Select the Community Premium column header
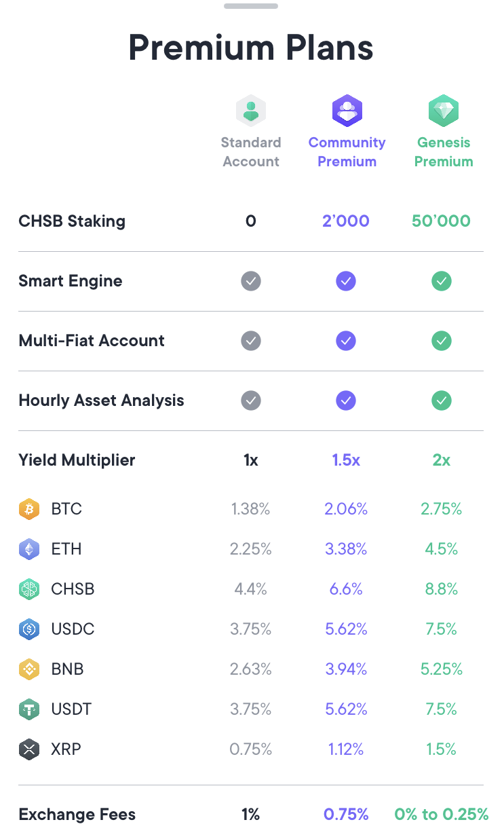The width and height of the screenshot is (504, 839). click(347, 152)
